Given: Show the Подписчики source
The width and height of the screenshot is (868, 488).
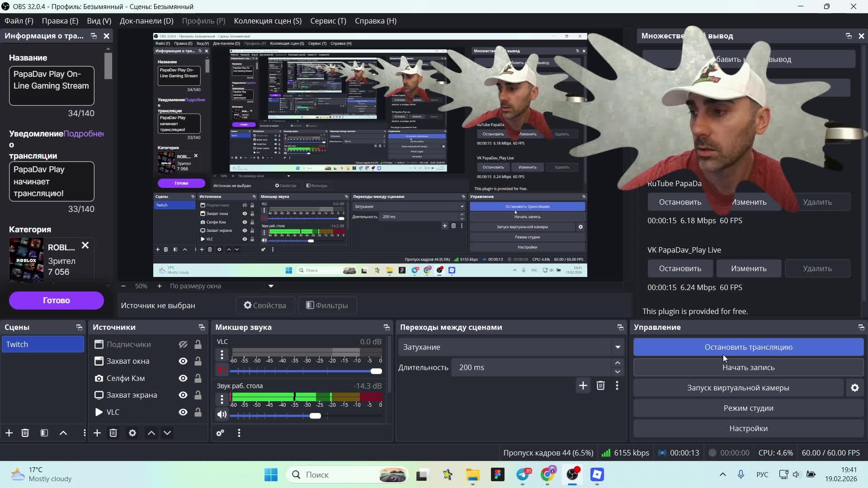Looking at the screenshot, I should point(183,344).
